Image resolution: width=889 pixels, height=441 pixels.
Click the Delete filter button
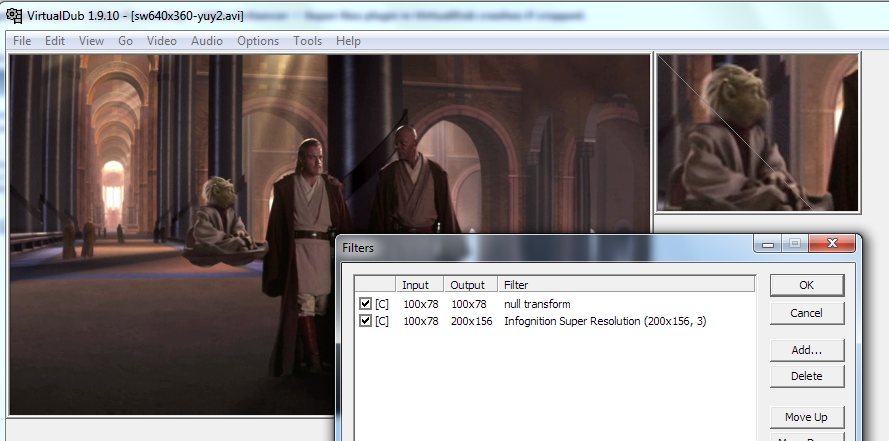(807, 376)
